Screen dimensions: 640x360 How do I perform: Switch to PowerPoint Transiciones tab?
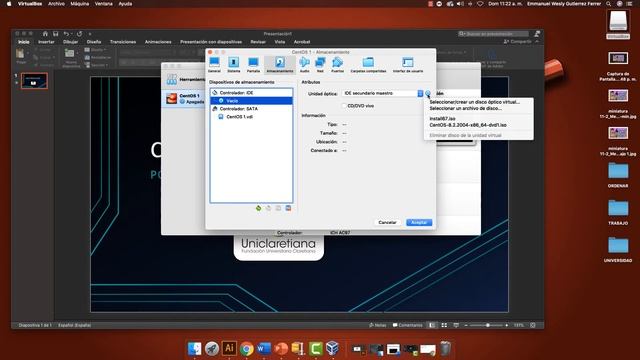pos(123,42)
